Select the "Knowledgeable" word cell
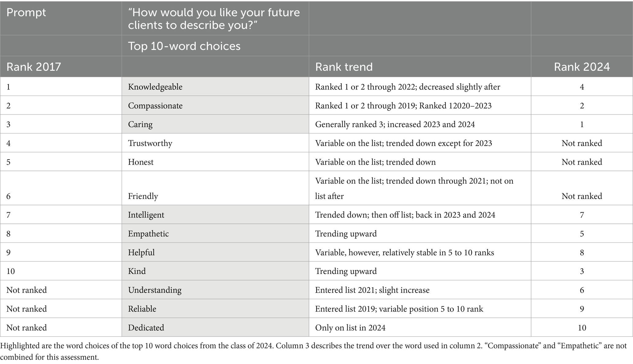 pyautogui.click(x=155, y=87)
